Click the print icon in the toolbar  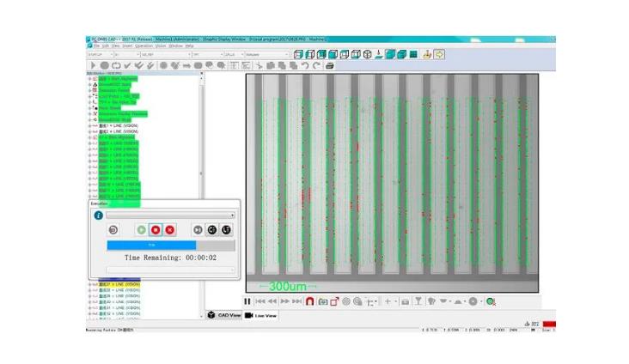click(329, 65)
